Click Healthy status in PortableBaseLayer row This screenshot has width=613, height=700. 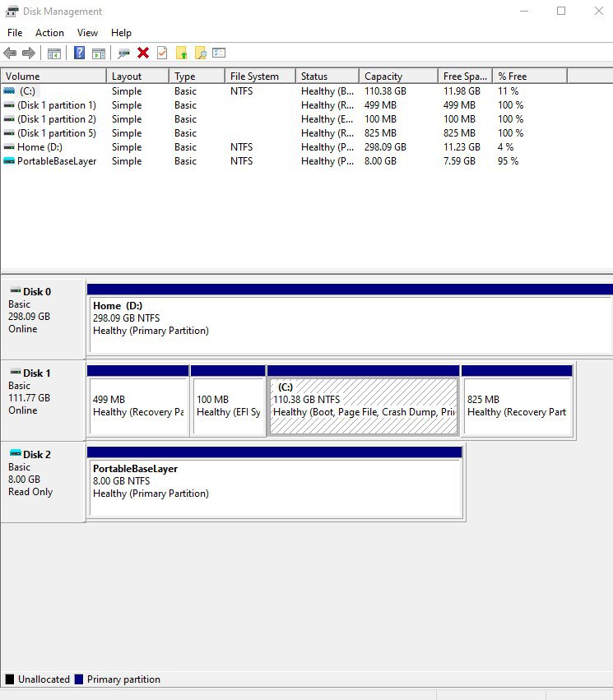tap(327, 160)
